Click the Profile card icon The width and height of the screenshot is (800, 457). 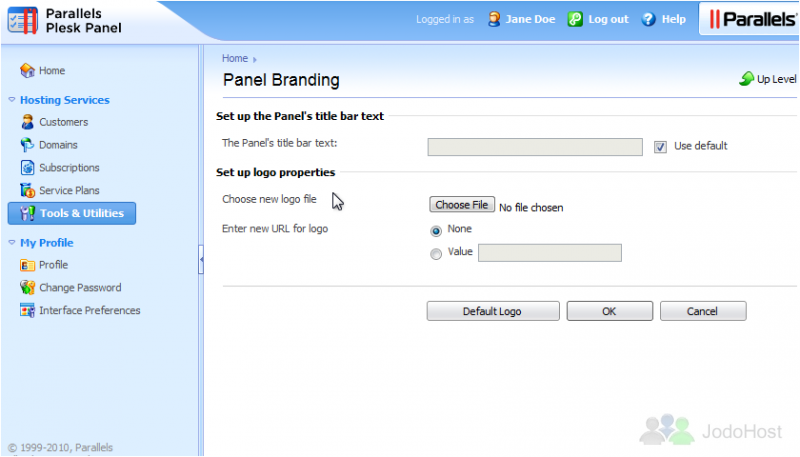tap(28, 265)
